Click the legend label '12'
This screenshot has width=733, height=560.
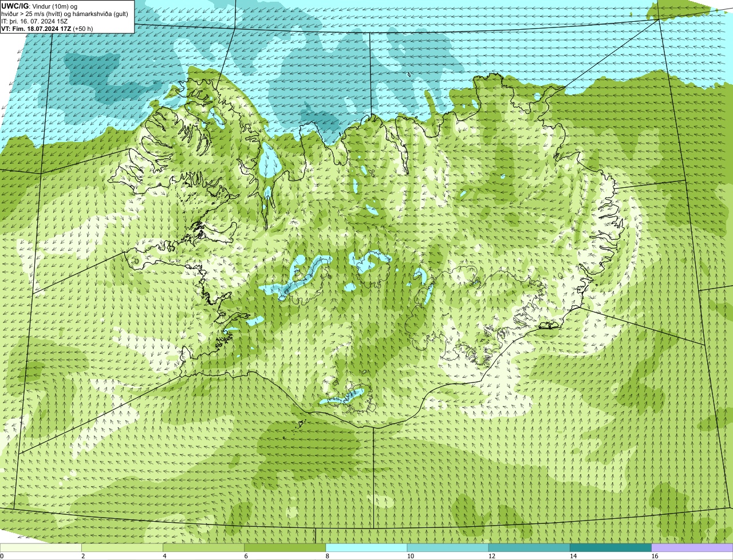(491, 556)
